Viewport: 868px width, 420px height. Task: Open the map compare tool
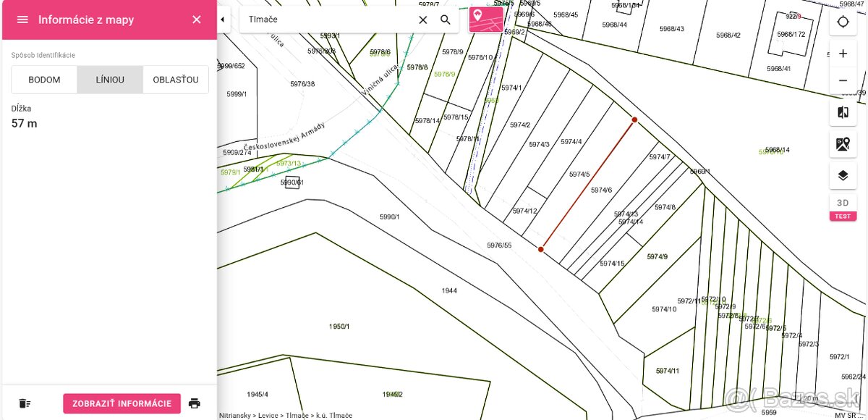[843, 113]
